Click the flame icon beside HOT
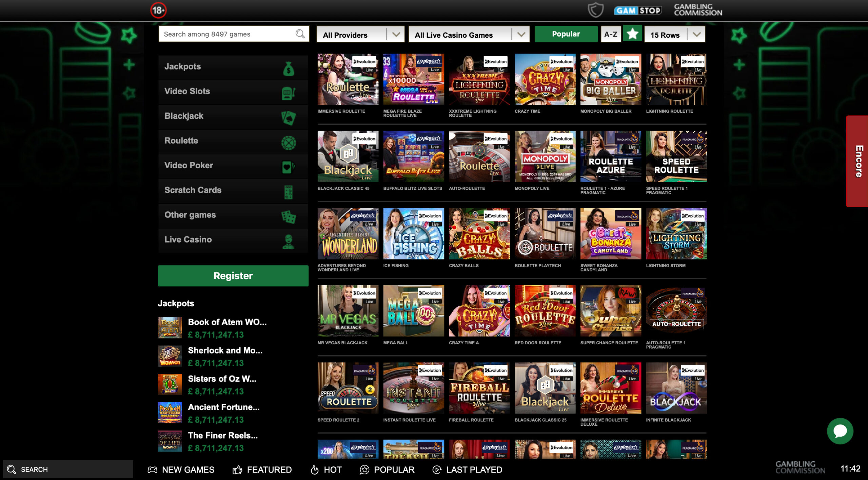868x480 pixels. [315, 469]
